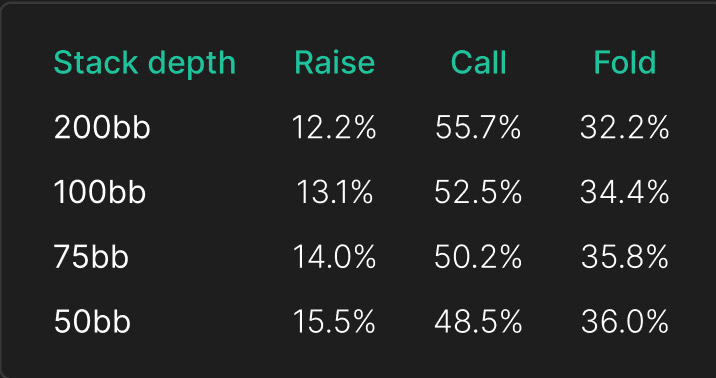Click the 48.5% call value

[x=478, y=321]
